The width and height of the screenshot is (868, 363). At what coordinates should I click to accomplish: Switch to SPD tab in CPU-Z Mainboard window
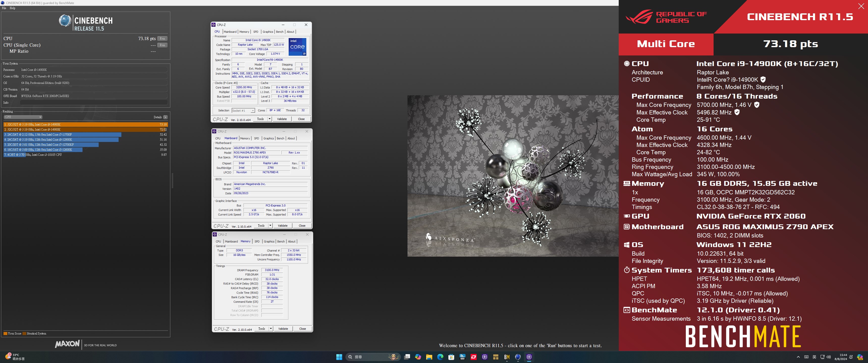[x=256, y=138]
